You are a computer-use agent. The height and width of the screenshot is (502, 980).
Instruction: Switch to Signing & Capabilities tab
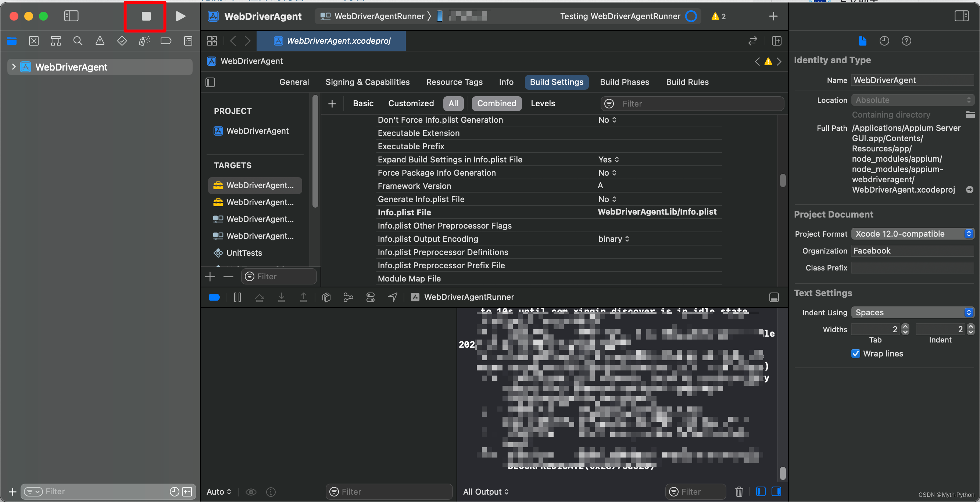[367, 82]
